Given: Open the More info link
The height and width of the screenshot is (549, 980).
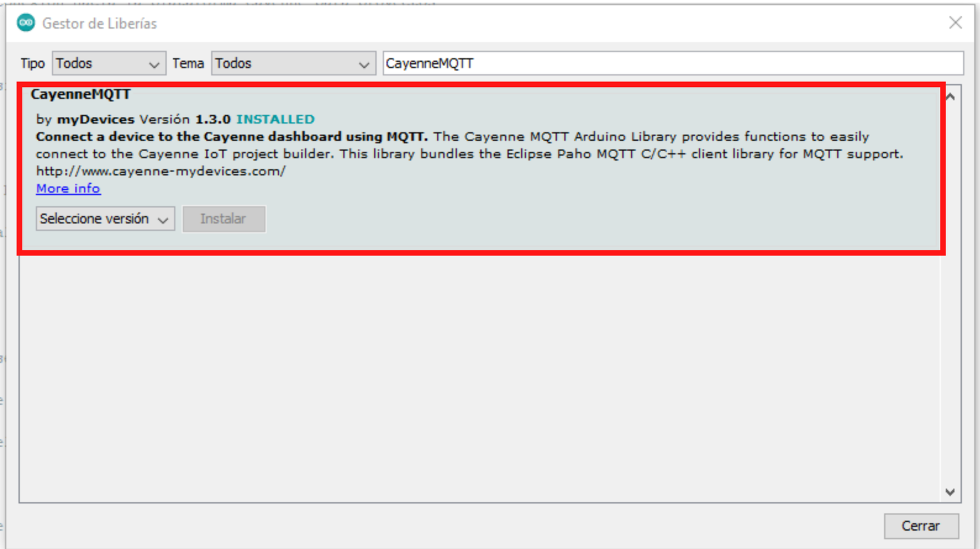Looking at the screenshot, I should point(68,189).
